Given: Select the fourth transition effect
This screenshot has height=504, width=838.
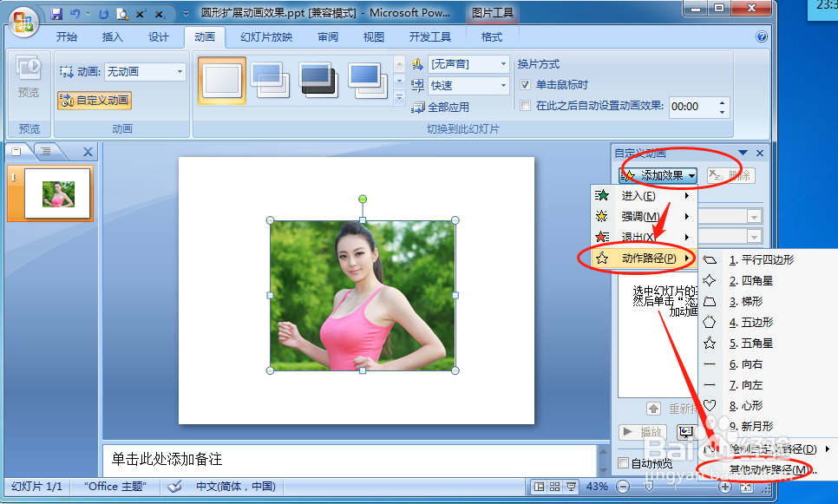Looking at the screenshot, I should pos(368,80).
